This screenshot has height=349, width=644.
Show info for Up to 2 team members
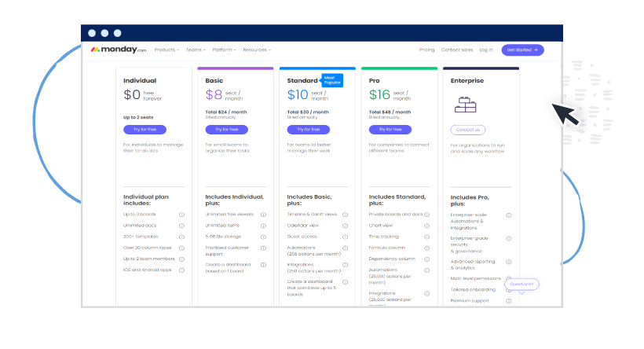(181, 259)
